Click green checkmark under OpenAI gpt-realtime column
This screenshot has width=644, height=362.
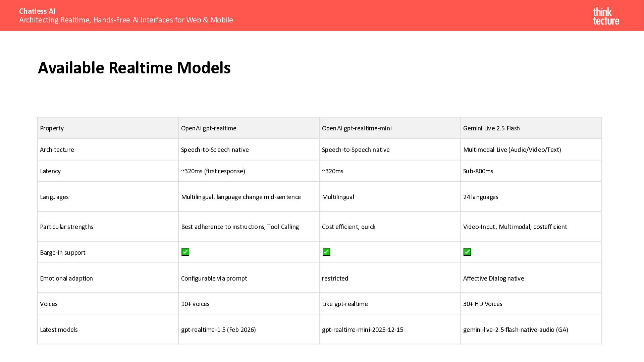pos(185,252)
